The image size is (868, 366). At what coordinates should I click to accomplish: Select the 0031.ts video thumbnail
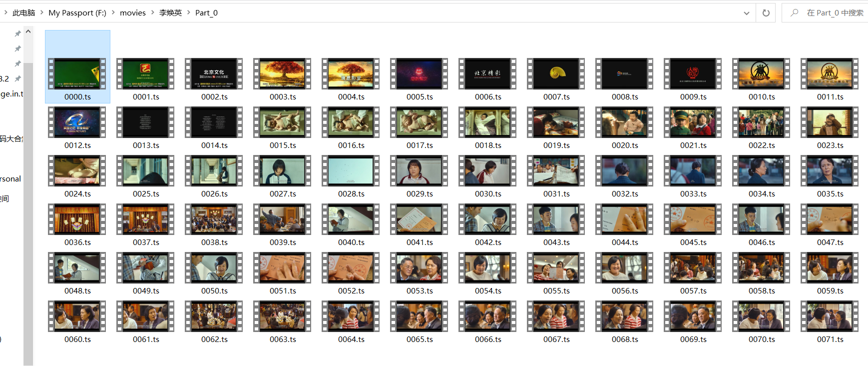(556, 170)
